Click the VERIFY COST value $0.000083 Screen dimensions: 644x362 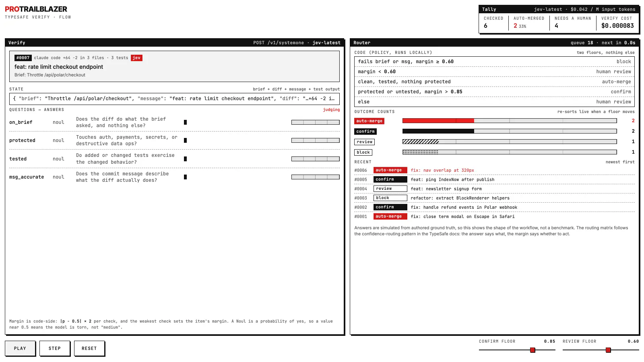pos(617,26)
